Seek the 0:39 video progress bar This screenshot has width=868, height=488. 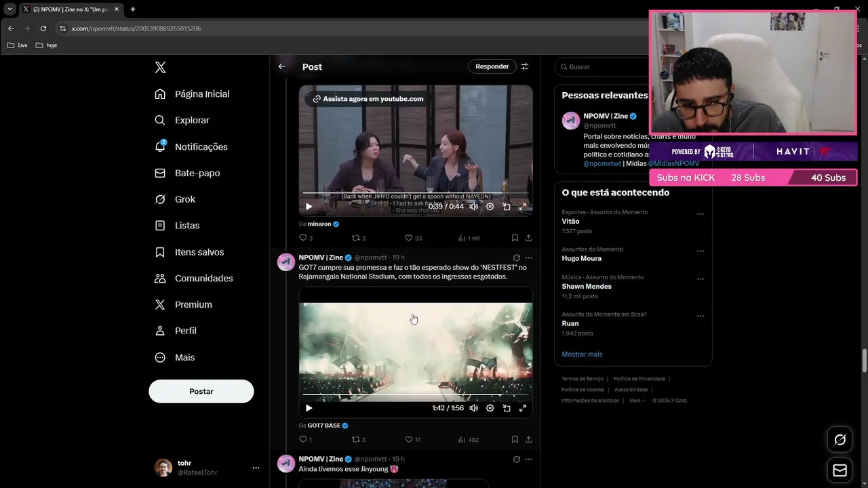click(416, 193)
